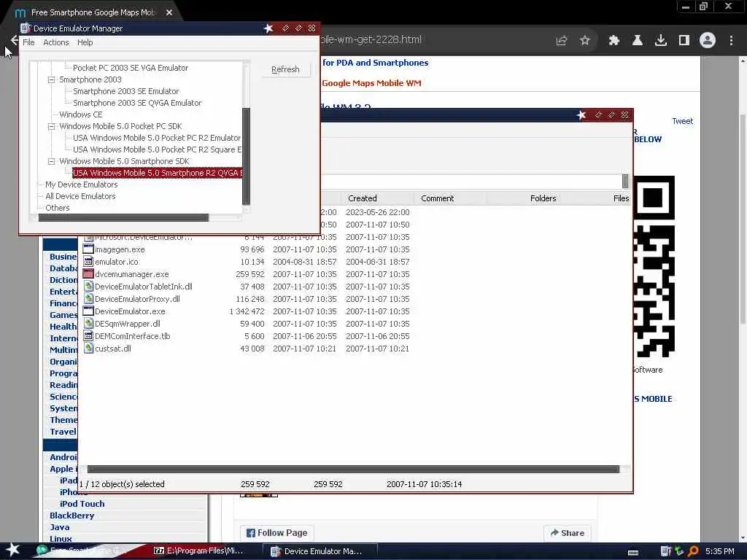
Task: Switch to E:\Program Files taskbar item
Action: click(x=198, y=551)
